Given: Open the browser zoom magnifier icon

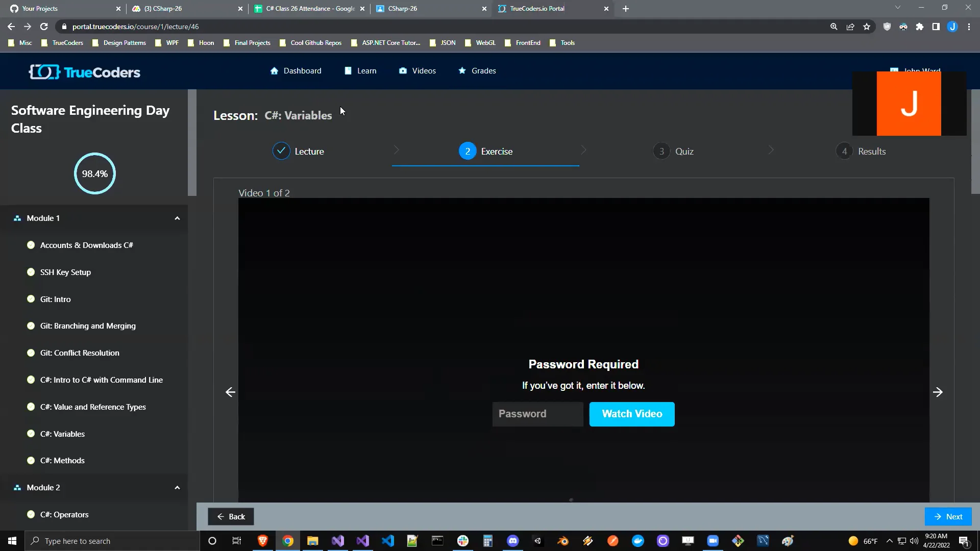Looking at the screenshot, I should pyautogui.click(x=834, y=27).
